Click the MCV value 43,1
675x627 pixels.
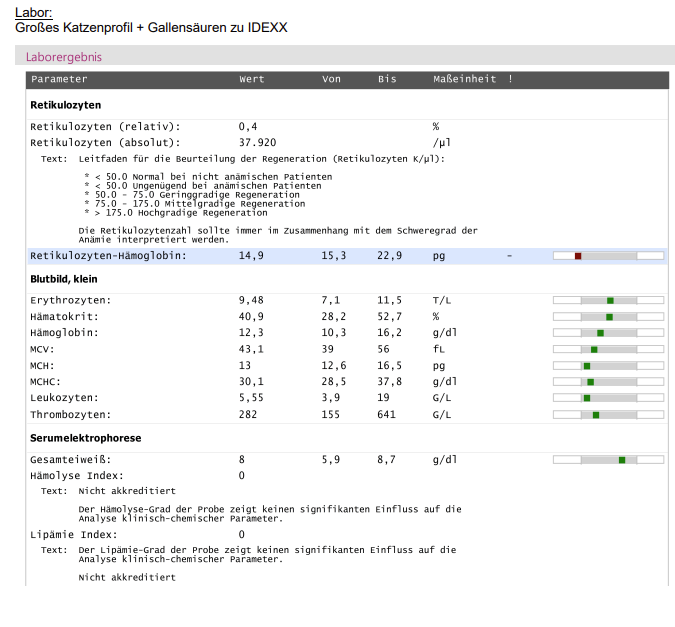(251, 349)
